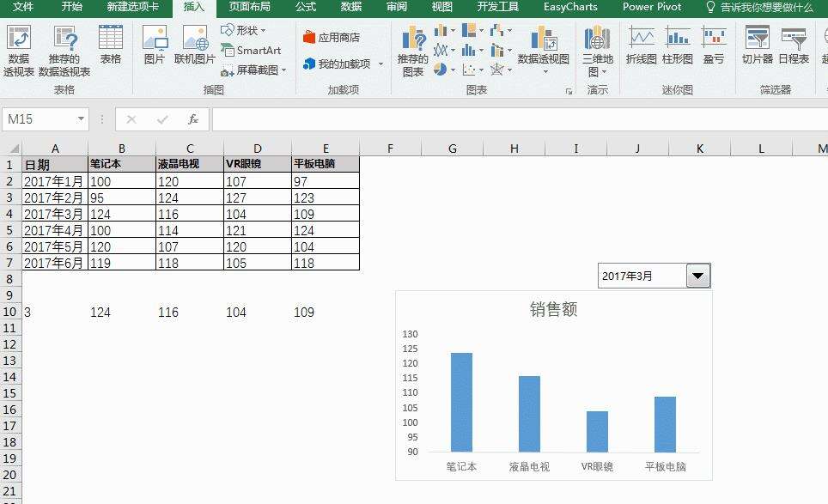This screenshot has width=828, height=504.
Task: Expand the Name Box dropdown arrow
Action: pos(81,119)
